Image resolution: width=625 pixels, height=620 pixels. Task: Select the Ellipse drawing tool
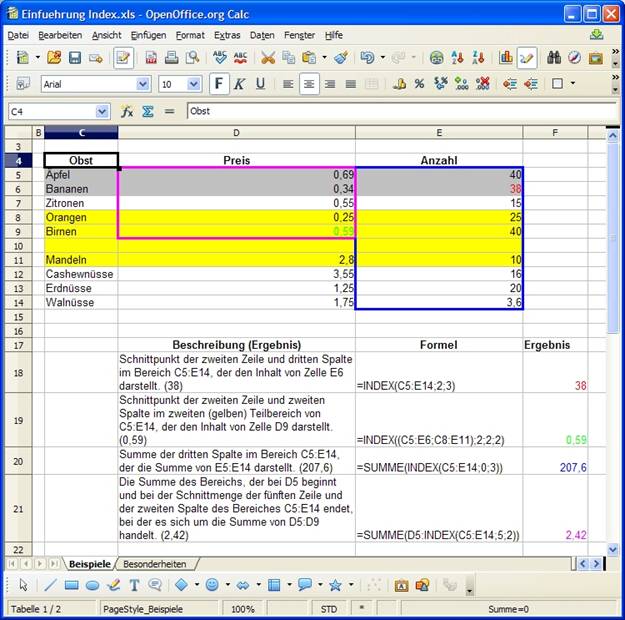pos(92,585)
